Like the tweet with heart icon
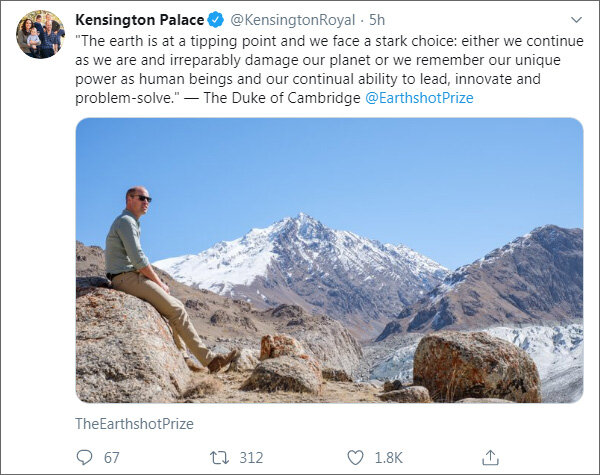 tap(355, 457)
